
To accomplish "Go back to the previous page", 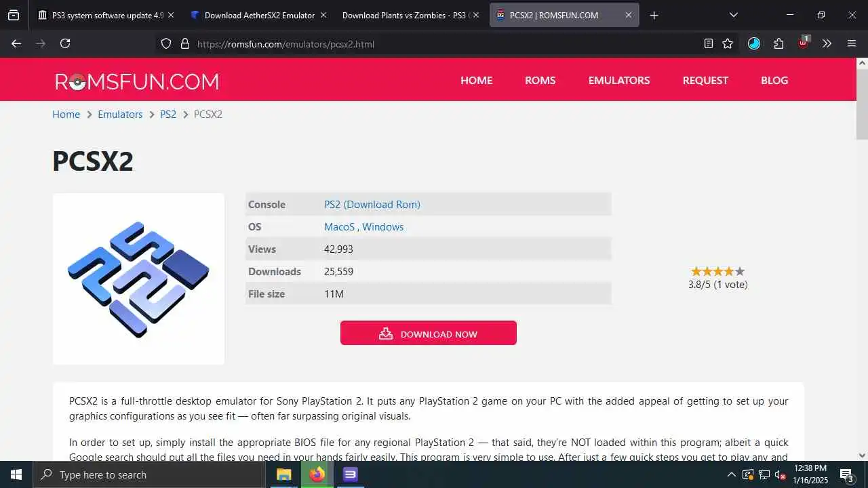I will [x=16, y=43].
